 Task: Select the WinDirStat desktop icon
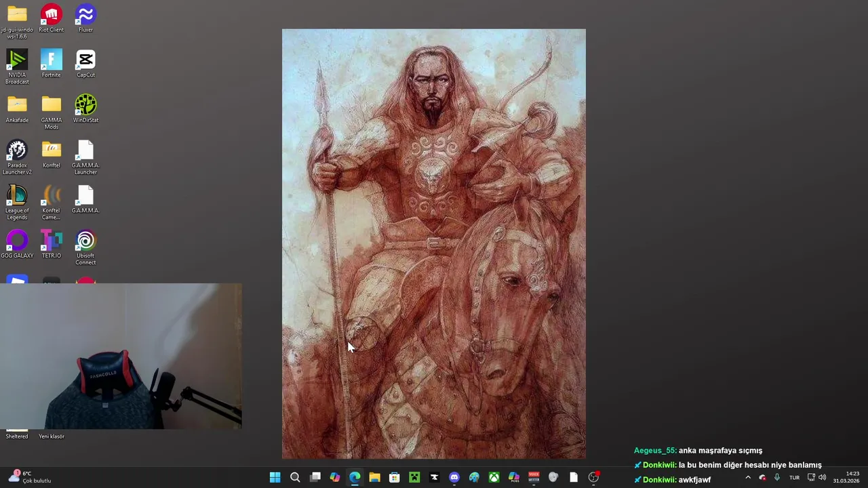pyautogui.click(x=85, y=109)
